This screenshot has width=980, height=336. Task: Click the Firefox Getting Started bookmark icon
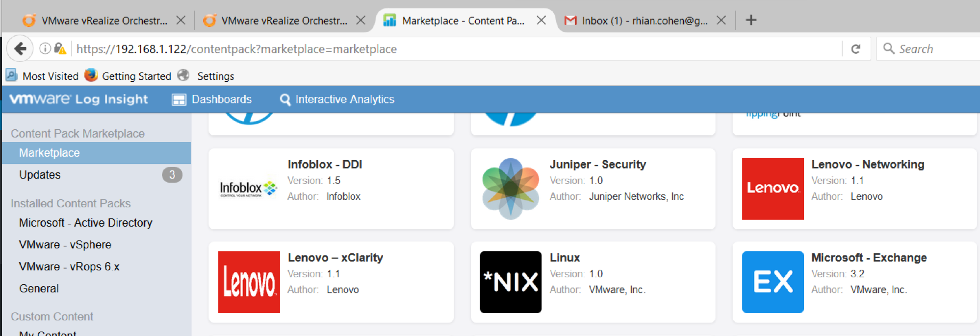coord(91,75)
